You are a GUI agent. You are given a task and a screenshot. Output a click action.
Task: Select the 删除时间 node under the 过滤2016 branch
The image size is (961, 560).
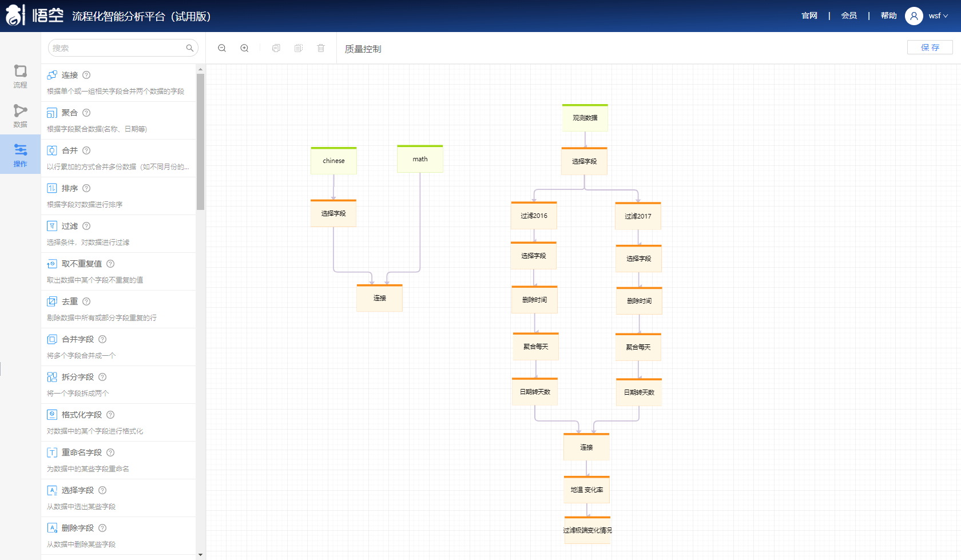tap(535, 300)
